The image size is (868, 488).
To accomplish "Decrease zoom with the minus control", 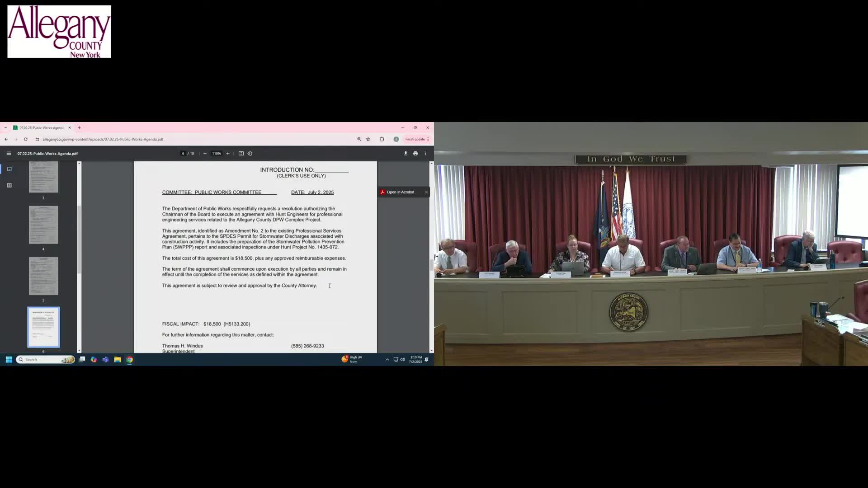I will (x=205, y=153).
